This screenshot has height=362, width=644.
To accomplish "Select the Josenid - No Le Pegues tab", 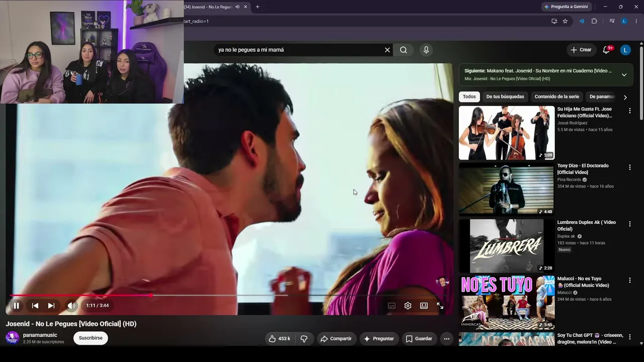I will (208, 7).
